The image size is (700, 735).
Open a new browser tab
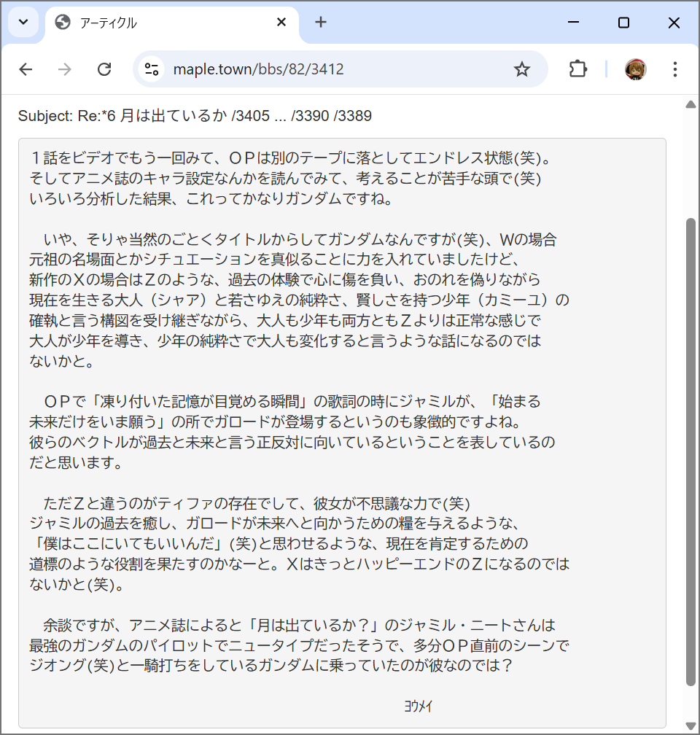pos(321,23)
